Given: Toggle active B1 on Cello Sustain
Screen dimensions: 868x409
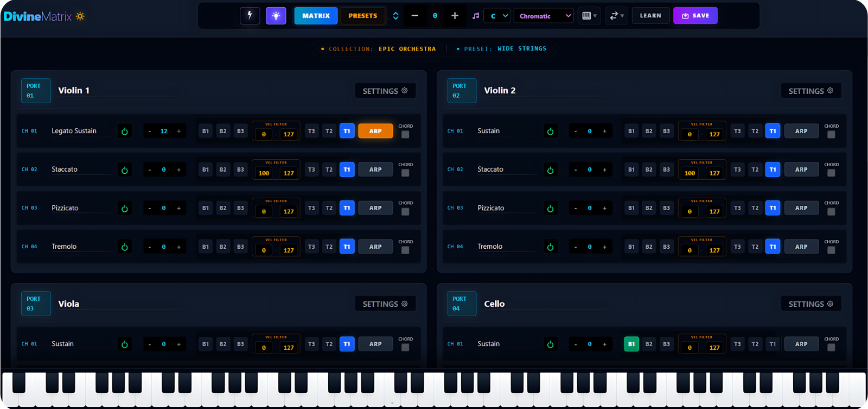Looking at the screenshot, I should 631,344.
